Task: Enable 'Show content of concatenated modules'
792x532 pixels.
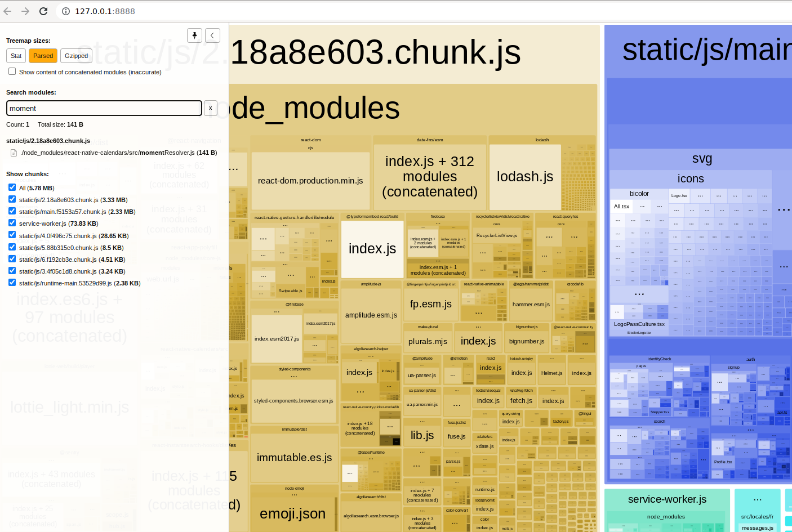Action: tap(12, 71)
